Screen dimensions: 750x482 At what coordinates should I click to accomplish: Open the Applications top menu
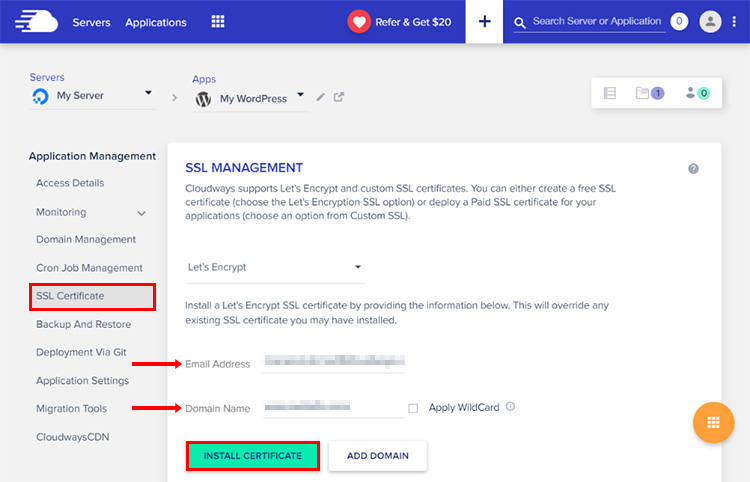(x=156, y=22)
